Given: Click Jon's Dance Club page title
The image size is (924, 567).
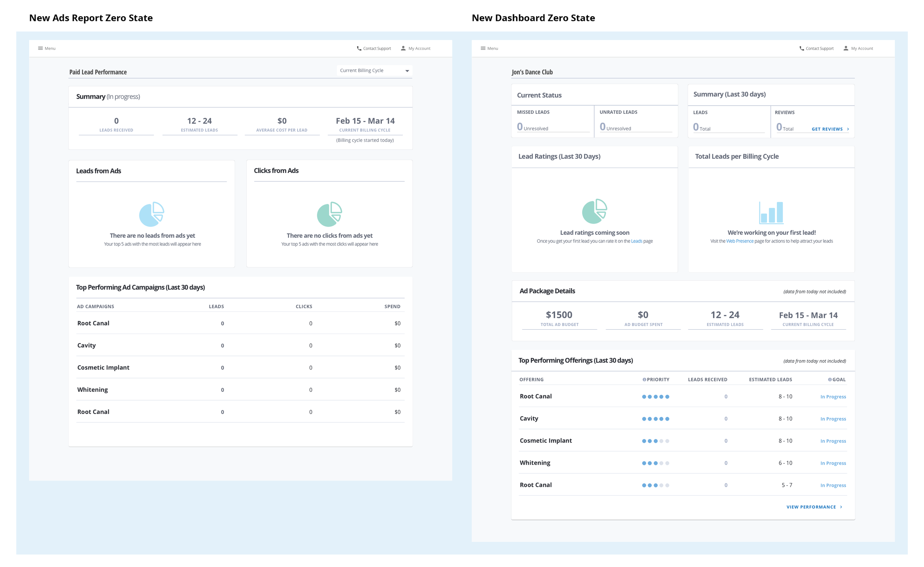Looking at the screenshot, I should (x=532, y=72).
